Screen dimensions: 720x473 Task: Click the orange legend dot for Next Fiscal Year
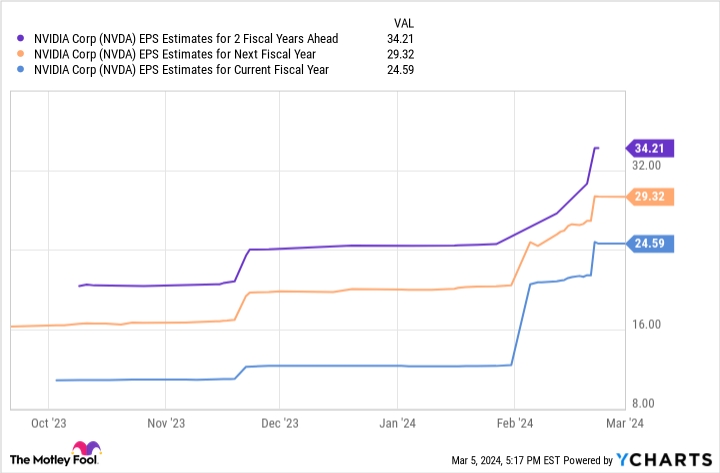click(20, 54)
